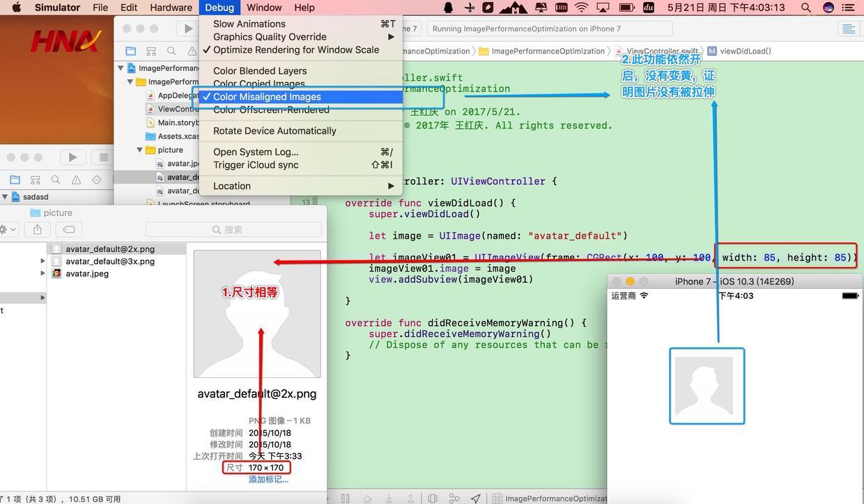The height and width of the screenshot is (504, 864).
Task: Expand arrow beside avatar.jpeg in Finder
Action: click(x=43, y=274)
